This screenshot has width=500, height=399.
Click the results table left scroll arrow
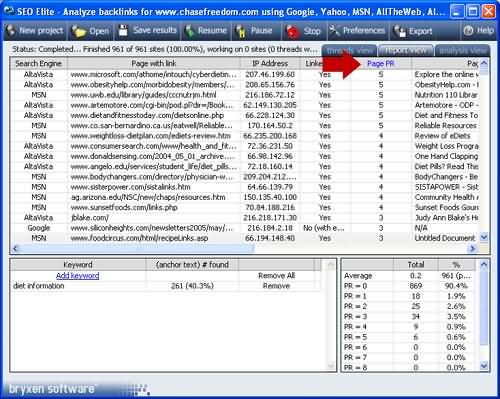coord(15,248)
